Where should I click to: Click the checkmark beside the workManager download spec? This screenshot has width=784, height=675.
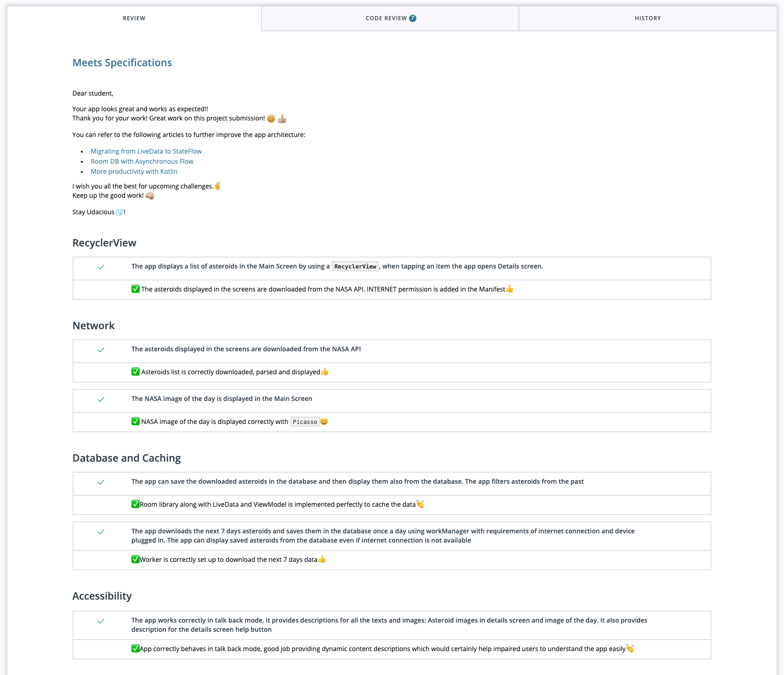tap(102, 532)
